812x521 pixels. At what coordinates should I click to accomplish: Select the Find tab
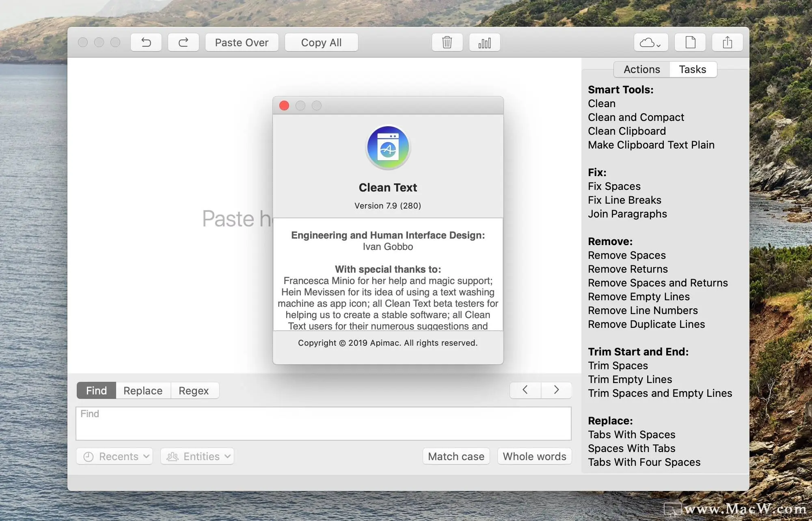pyautogui.click(x=97, y=390)
